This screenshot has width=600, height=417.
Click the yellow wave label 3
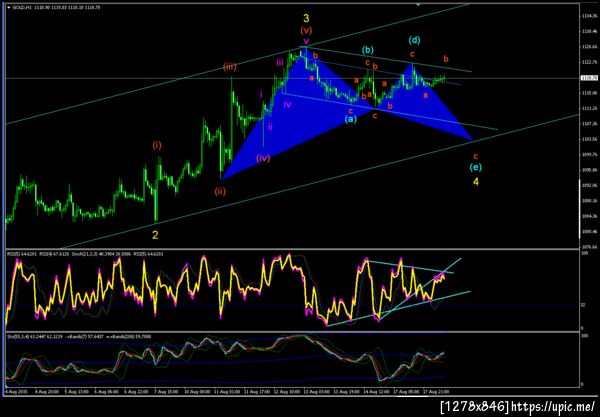(x=306, y=18)
